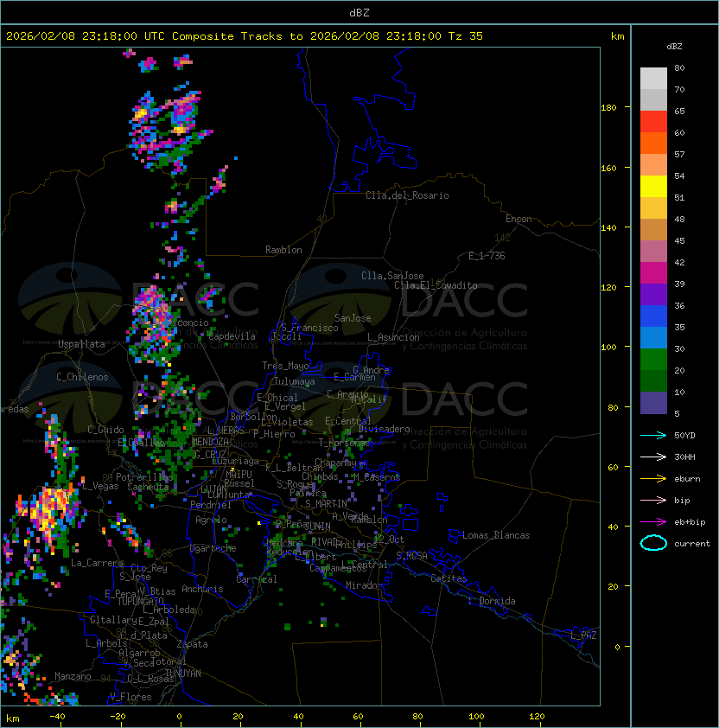The height and width of the screenshot is (728, 719).
Task: Click the '-40' tick on bottom km axis
Action: [57, 717]
